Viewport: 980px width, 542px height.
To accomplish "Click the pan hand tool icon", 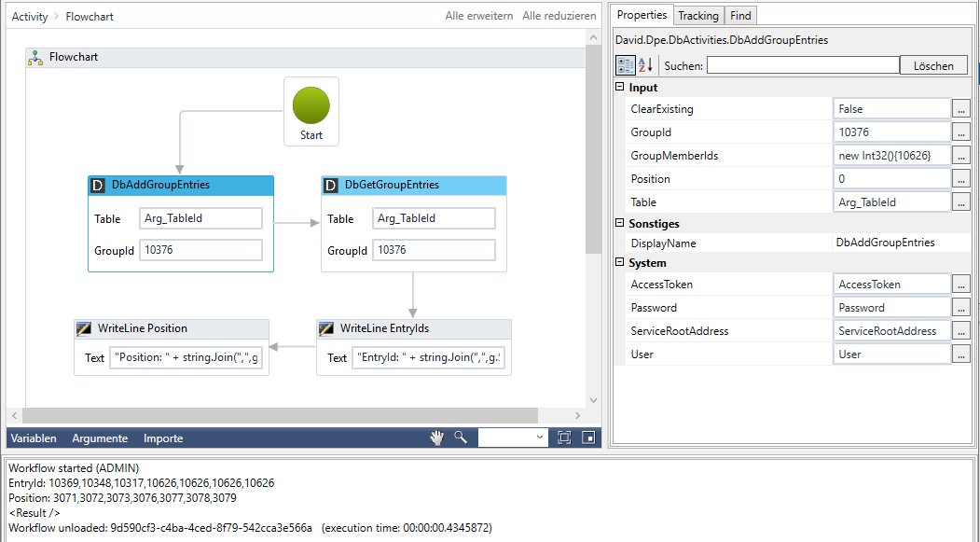I will pyautogui.click(x=436, y=438).
